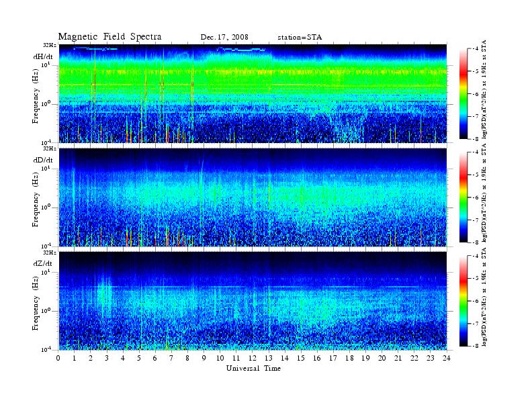
Task: Click hour 21 tick on Universal Time axis
Action: pos(398,358)
